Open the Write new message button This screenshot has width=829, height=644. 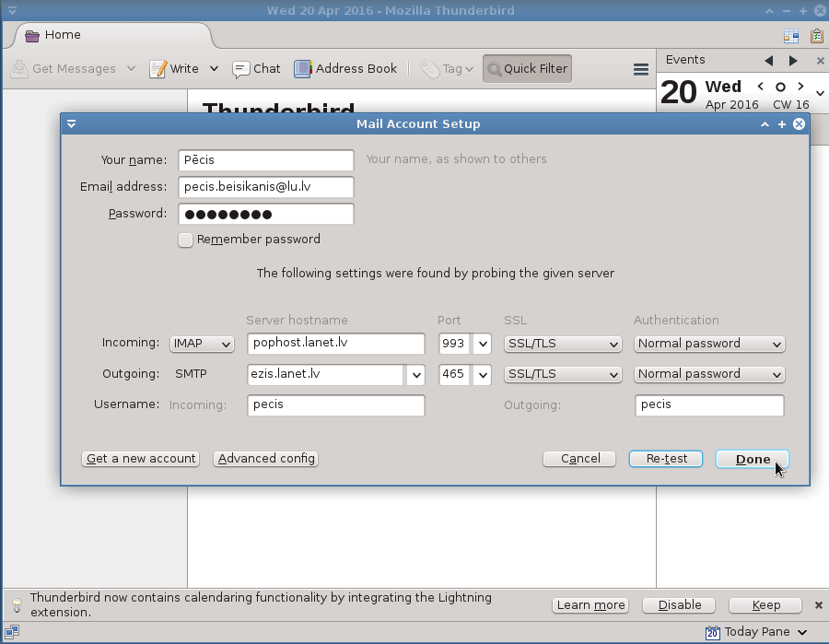point(174,69)
